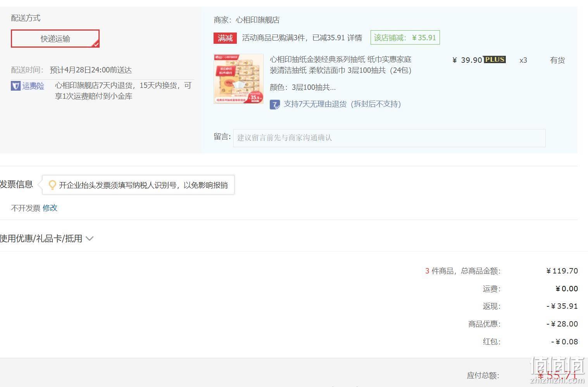Focus the 留言 message input field
The image size is (588, 387).
(x=389, y=138)
